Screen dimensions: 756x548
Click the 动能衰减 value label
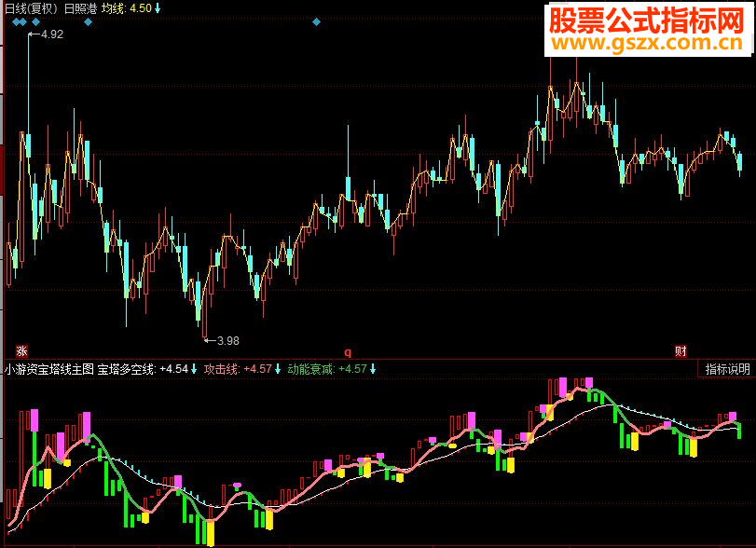tap(327, 369)
